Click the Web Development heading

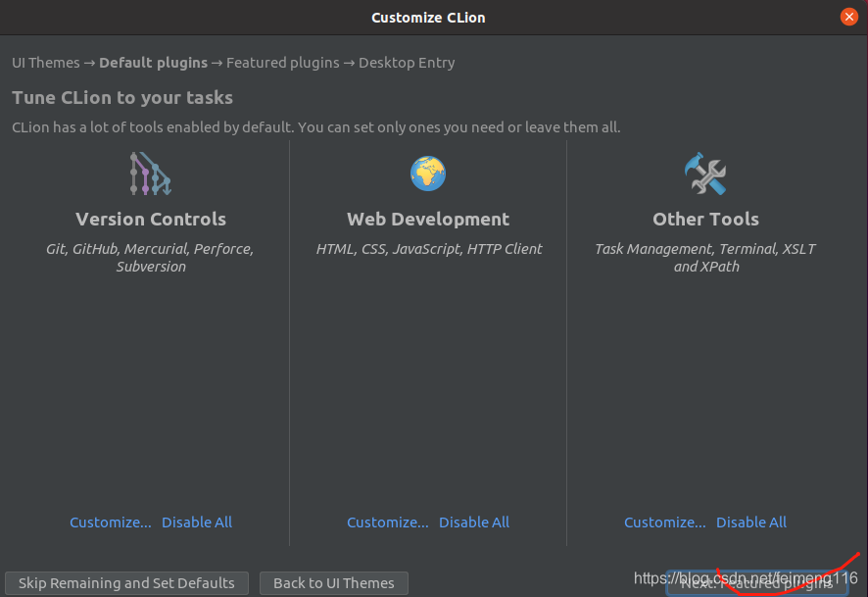(428, 220)
